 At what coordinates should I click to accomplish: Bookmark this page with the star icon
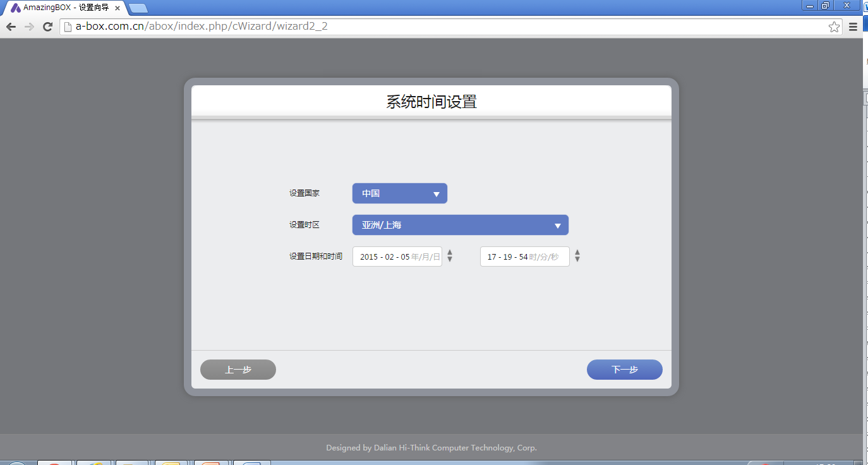pyautogui.click(x=834, y=27)
